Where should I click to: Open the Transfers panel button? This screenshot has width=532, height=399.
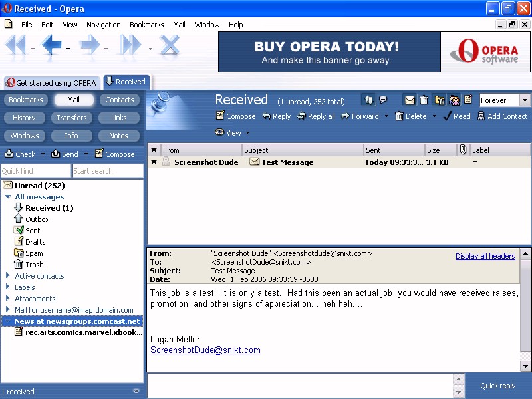71,118
